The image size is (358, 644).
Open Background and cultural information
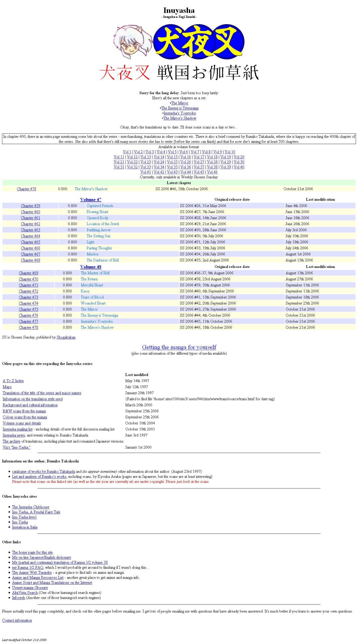[30, 405]
